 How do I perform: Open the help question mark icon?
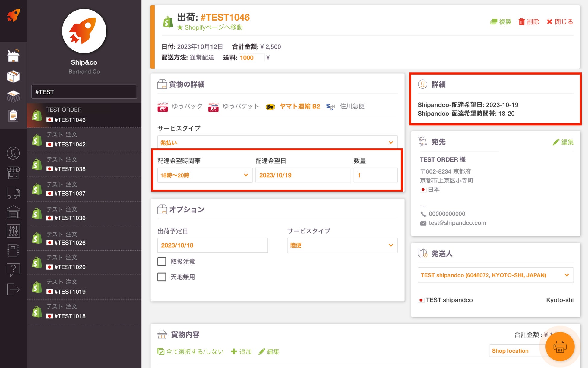coord(13,269)
